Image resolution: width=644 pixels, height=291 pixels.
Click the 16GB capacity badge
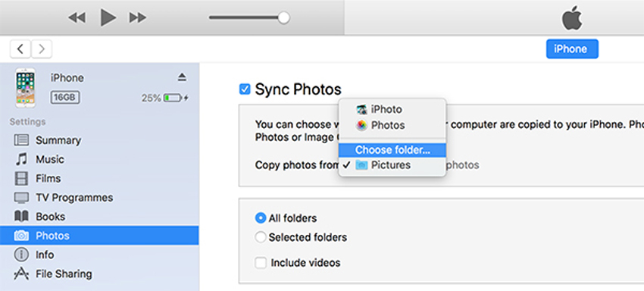[x=65, y=98]
